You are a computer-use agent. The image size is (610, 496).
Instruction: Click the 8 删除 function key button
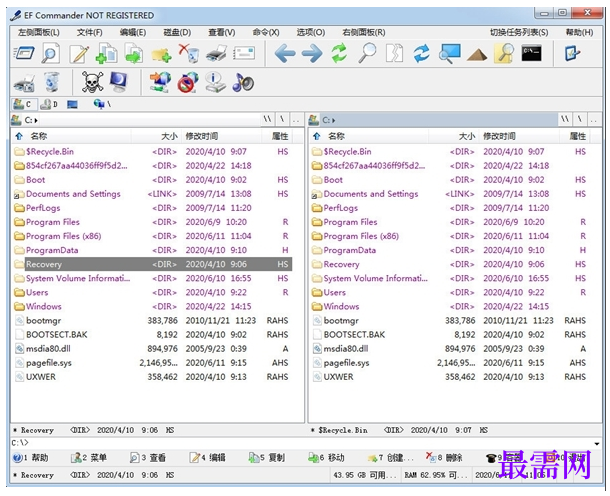444,458
